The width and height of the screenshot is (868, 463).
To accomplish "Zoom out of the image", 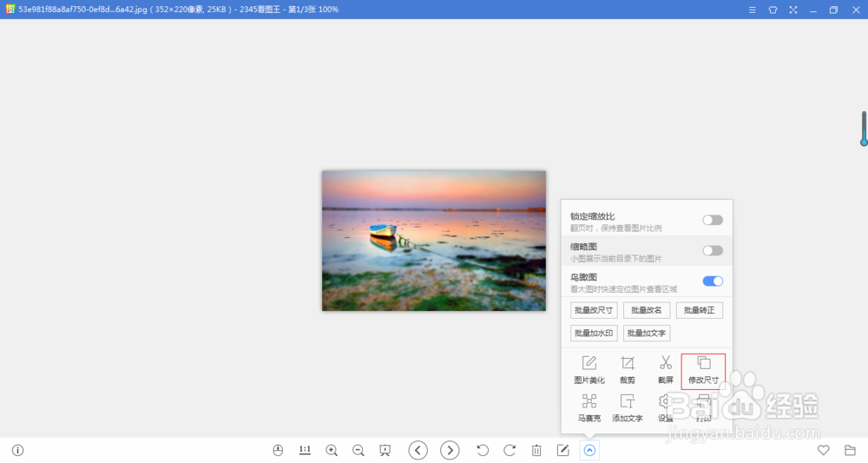I will (358, 450).
